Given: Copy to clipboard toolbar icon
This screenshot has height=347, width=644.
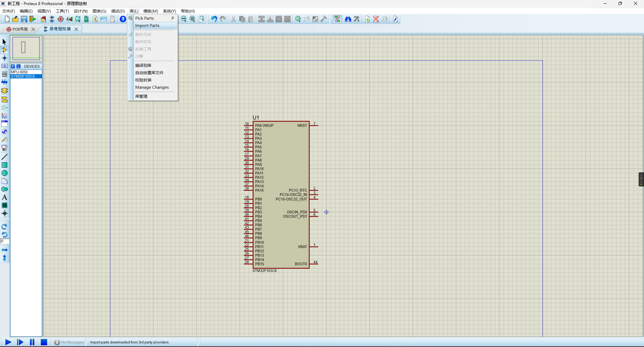Looking at the screenshot, I should pos(242,19).
